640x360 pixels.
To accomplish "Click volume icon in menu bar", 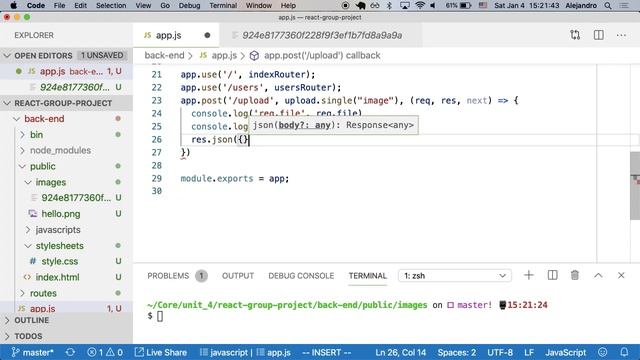I will click(433, 5).
